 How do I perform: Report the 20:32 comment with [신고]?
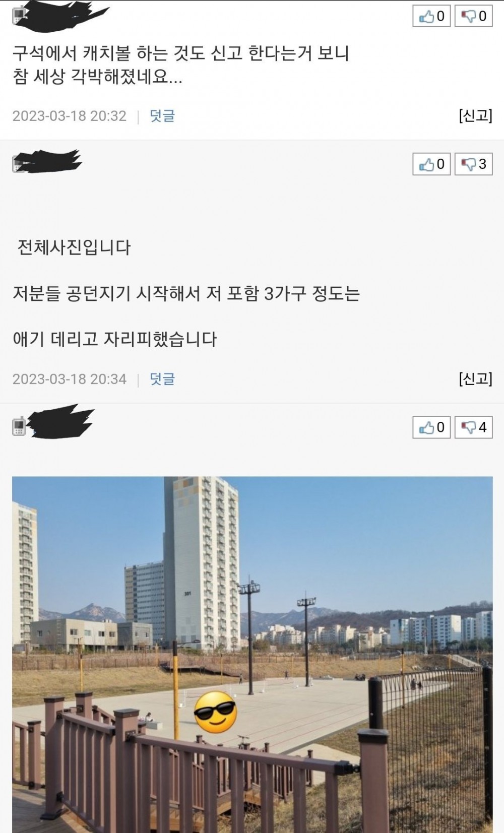tap(475, 115)
